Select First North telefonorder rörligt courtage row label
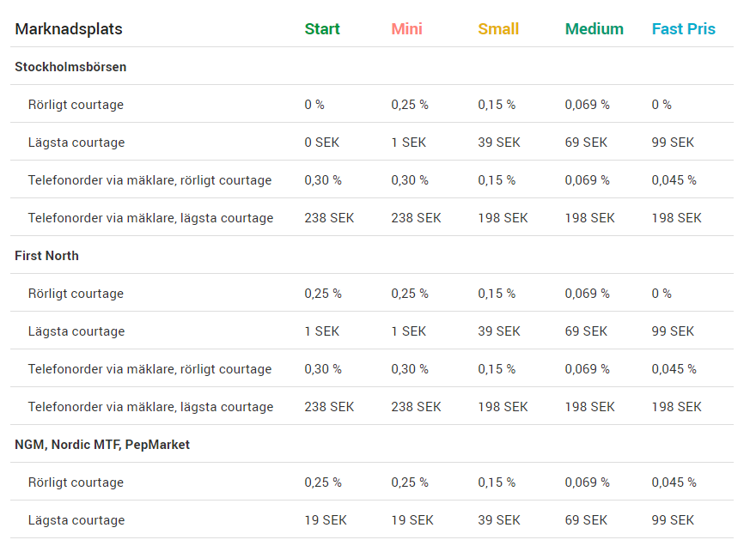The height and width of the screenshot is (540, 756). click(x=149, y=369)
